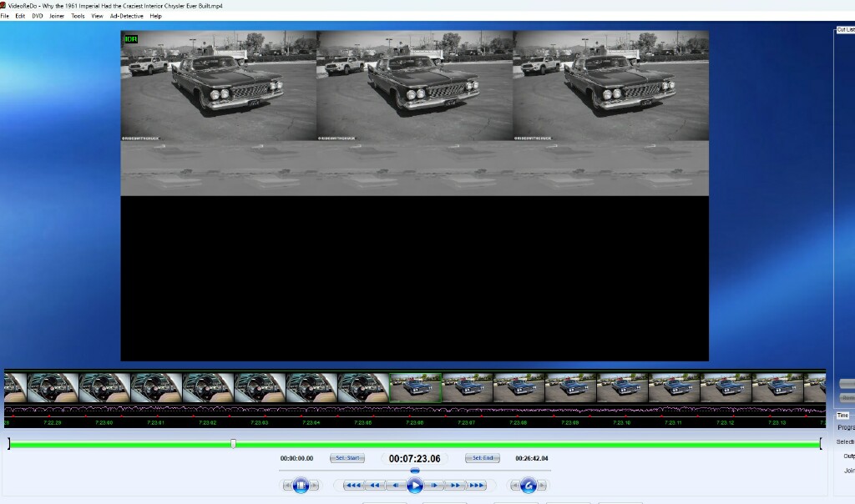This screenshot has width=855, height=504.
Task: Click the double-arrow fast forward button
Action: tap(455, 485)
